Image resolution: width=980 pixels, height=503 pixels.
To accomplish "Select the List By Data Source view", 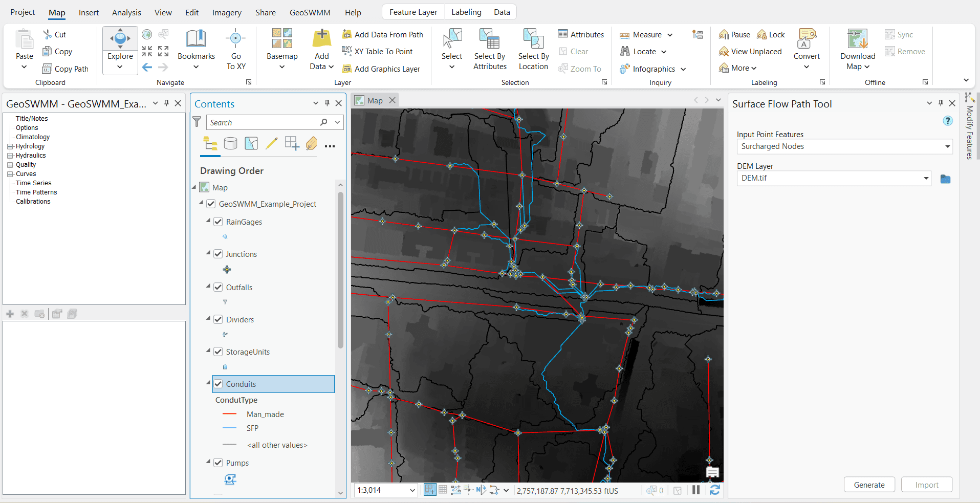I will click(x=230, y=143).
